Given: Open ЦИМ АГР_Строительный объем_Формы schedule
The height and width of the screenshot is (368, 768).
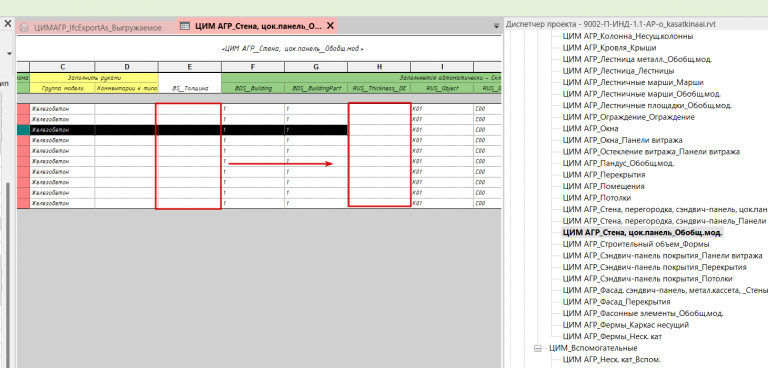Looking at the screenshot, I should (636, 244).
